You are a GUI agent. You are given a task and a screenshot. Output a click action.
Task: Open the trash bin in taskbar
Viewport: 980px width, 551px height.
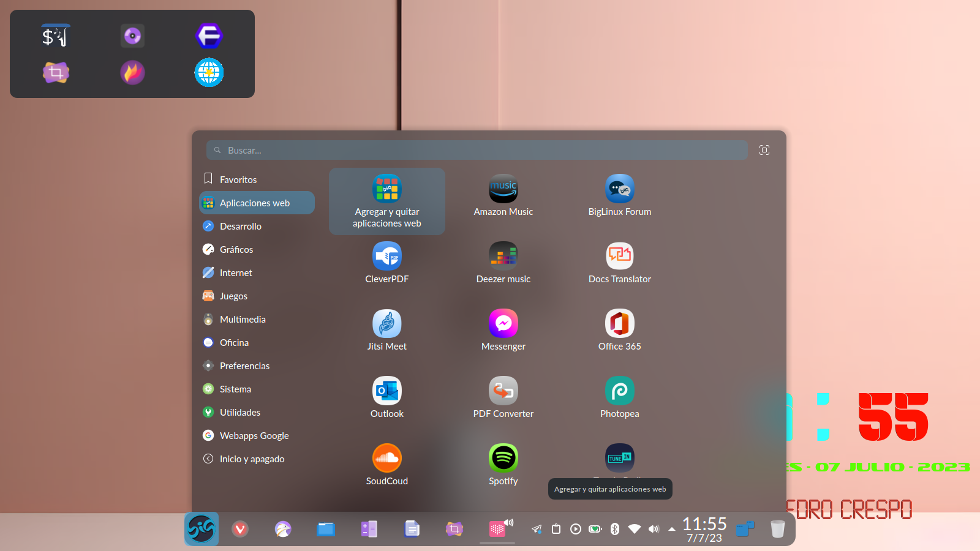pyautogui.click(x=778, y=529)
